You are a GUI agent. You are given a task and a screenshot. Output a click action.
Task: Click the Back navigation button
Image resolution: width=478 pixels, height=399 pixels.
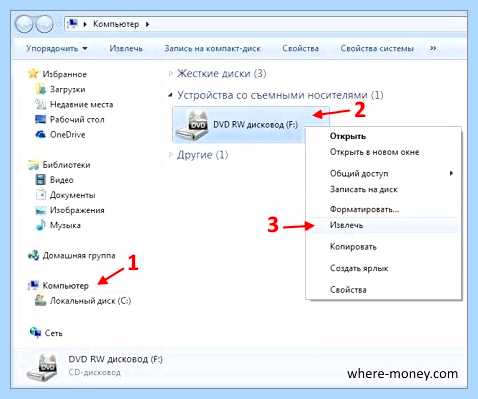pyautogui.click(x=24, y=24)
